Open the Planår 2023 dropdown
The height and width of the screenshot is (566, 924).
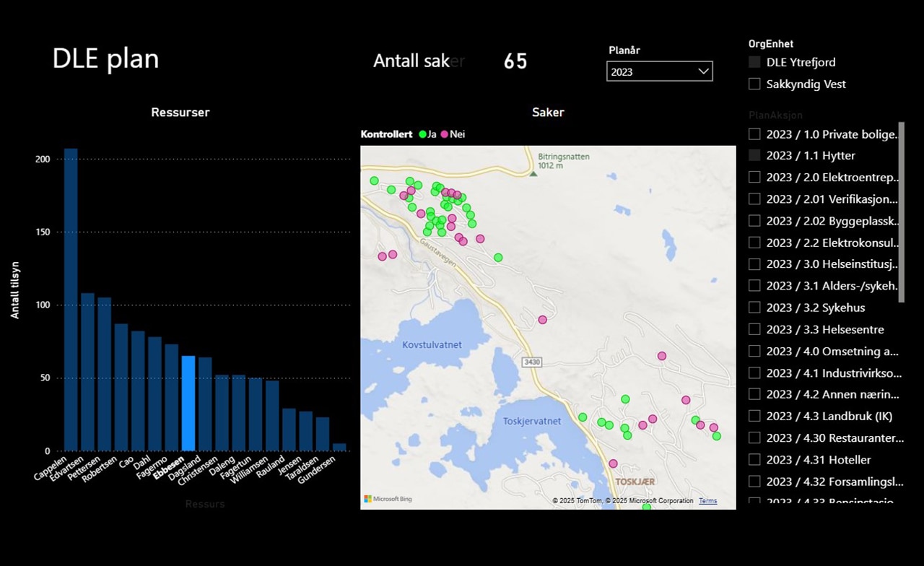(659, 71)
